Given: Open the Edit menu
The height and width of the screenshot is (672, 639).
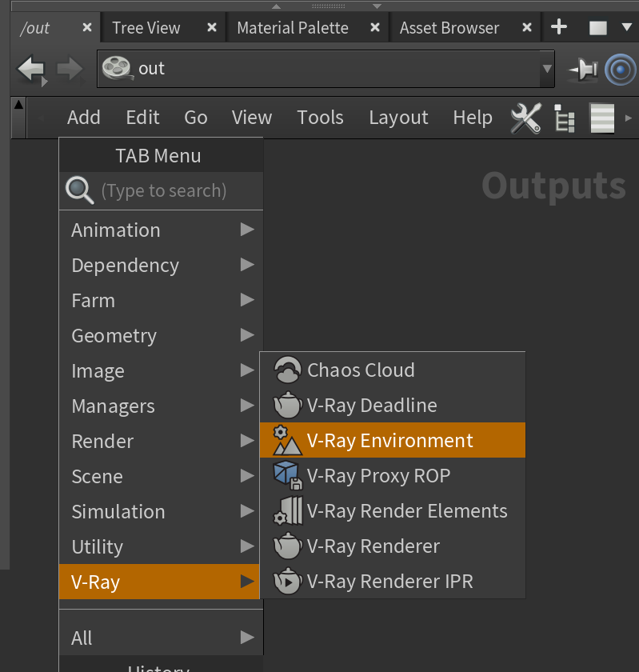Looking at the screenshot, I should coord(142,118).
